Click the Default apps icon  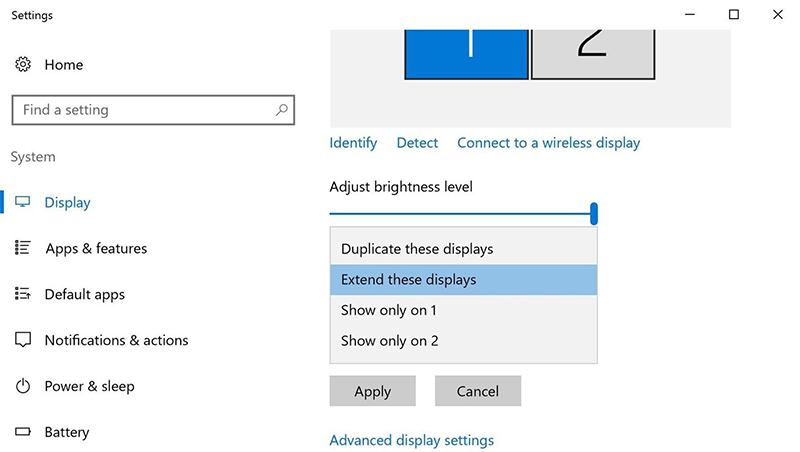point(23,294)
